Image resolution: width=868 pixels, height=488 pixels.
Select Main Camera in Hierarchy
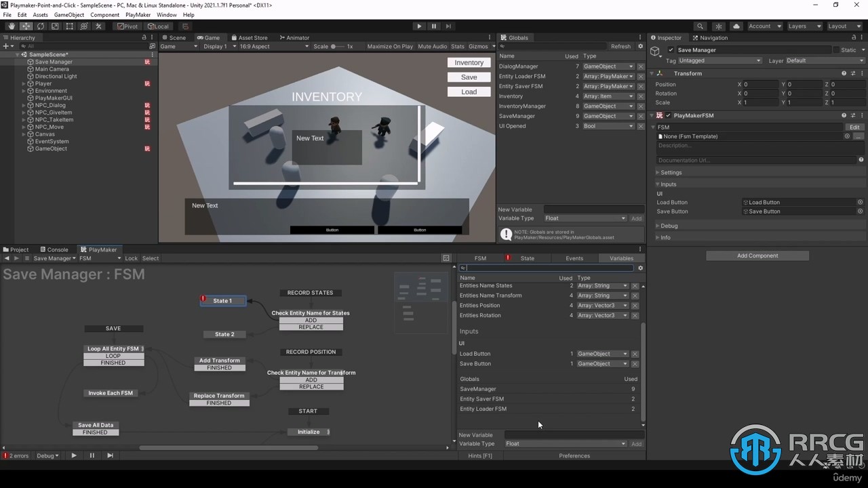tap(52, 69)
